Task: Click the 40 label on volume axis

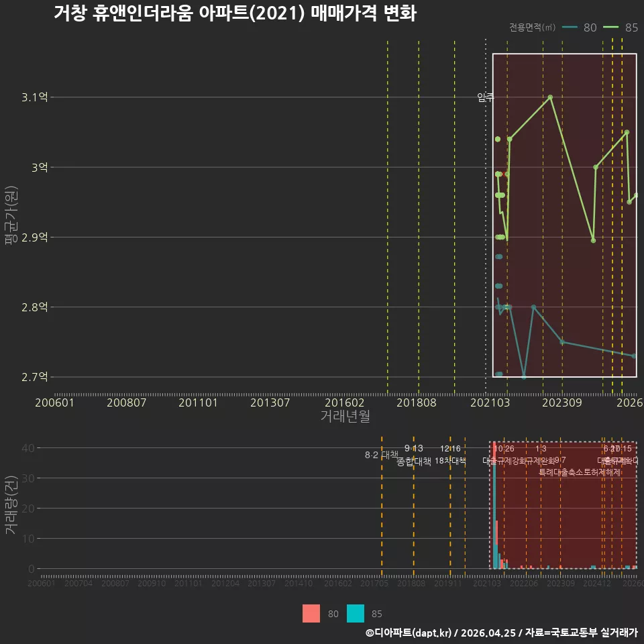Action: pos(28,447)
